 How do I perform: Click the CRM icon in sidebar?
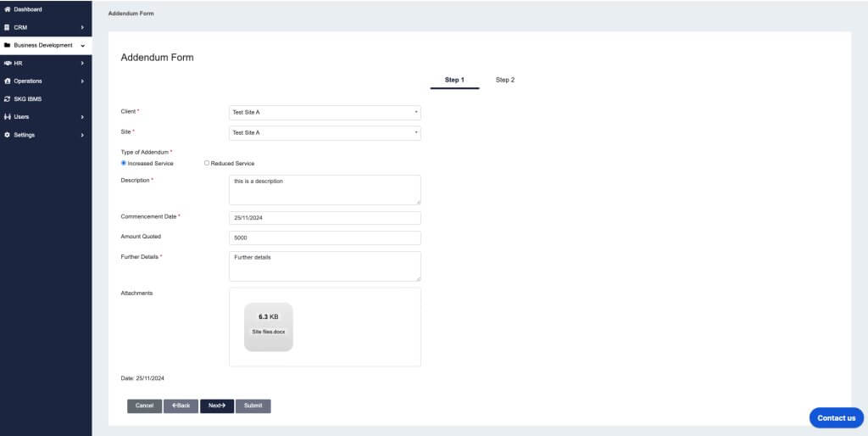tap(8, 27)
